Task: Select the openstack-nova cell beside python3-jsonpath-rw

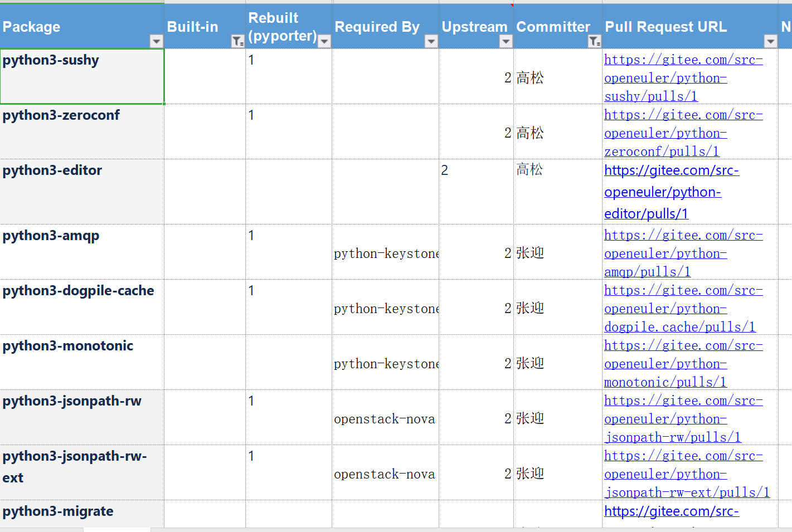Action: click(383, 419)
